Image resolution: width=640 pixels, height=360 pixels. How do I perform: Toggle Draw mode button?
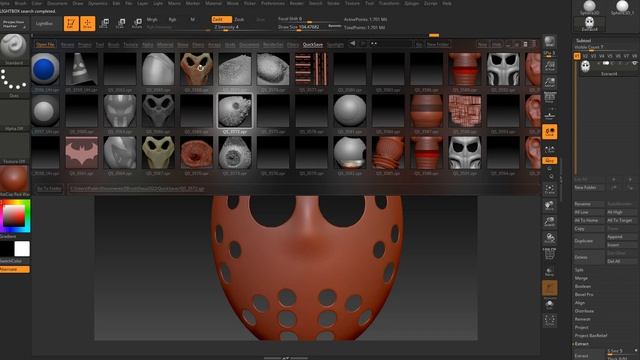coord(88,23)
